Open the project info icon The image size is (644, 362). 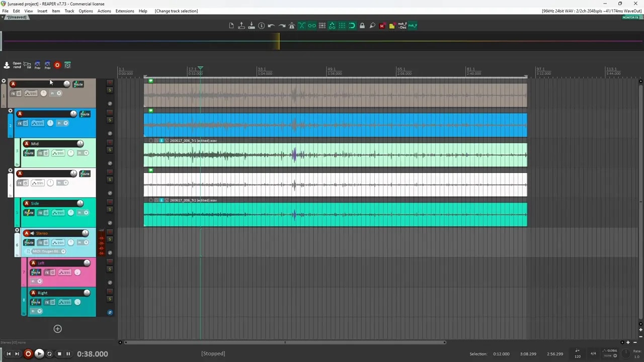point(262,26)
